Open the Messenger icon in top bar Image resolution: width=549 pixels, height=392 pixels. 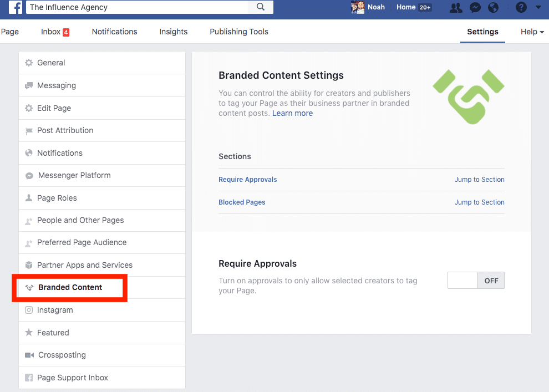point(475,7)
